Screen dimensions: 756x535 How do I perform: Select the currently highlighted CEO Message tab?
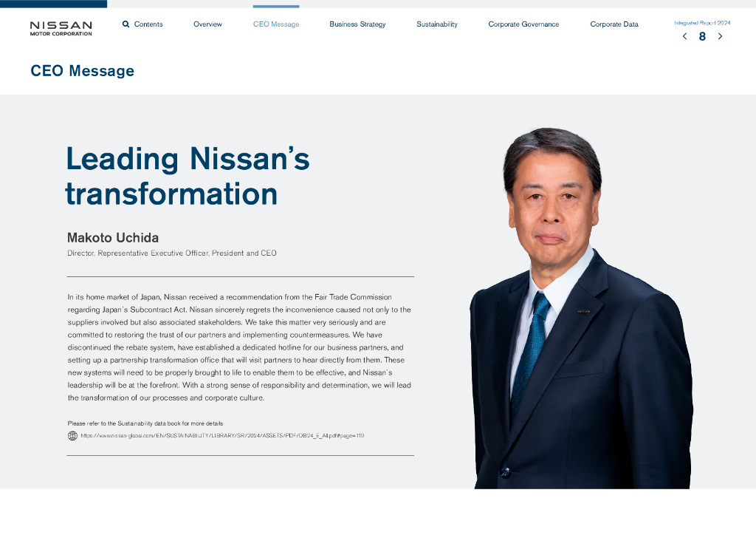click(x=275, y=24)
